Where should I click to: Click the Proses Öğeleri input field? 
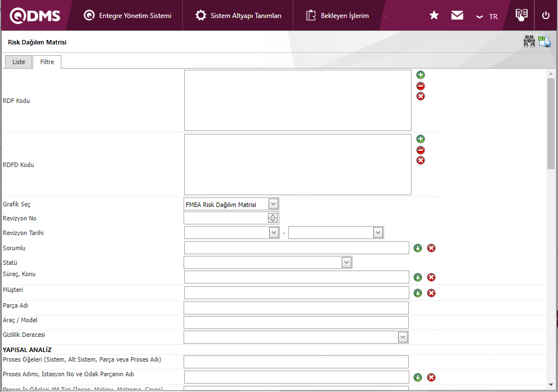point(296,362)
